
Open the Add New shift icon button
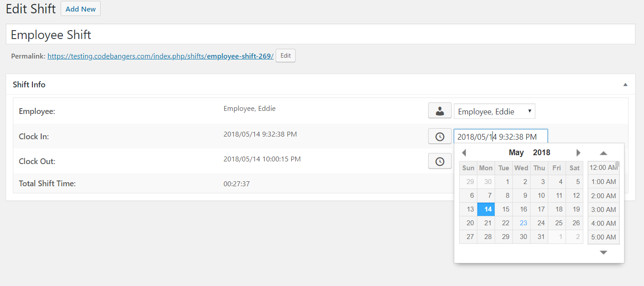(80, 8)
